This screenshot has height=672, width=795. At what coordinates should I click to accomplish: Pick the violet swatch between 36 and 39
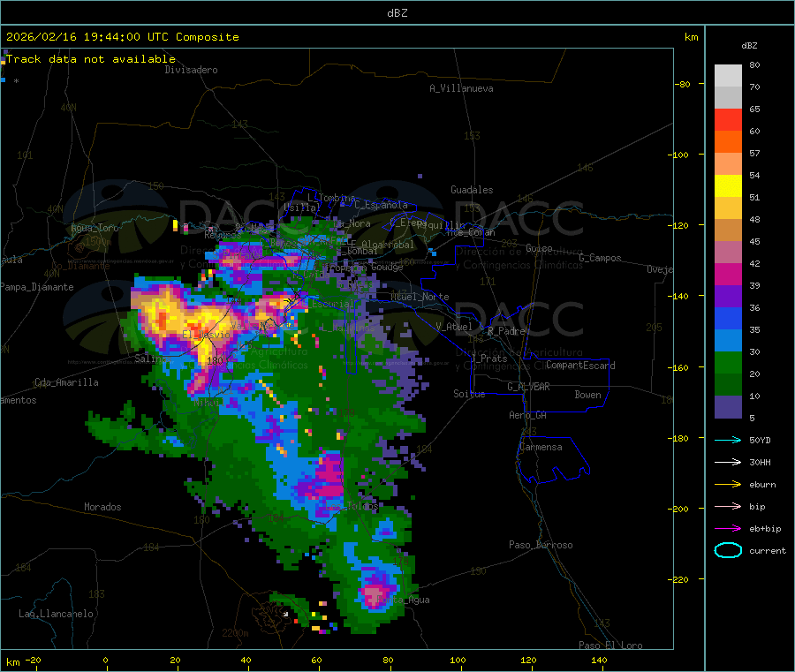(728, 297)
